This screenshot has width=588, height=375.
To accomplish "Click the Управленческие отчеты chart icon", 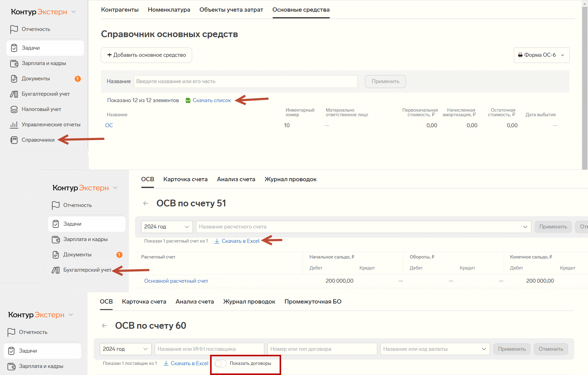I will click(x=14, y=125).
